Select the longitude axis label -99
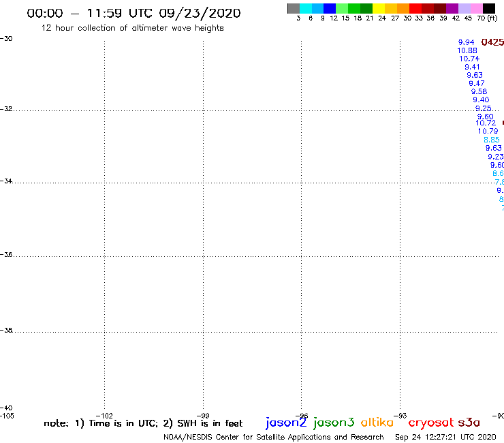The height and width of the screenshot is (443, 504). (x=203, y=416)
